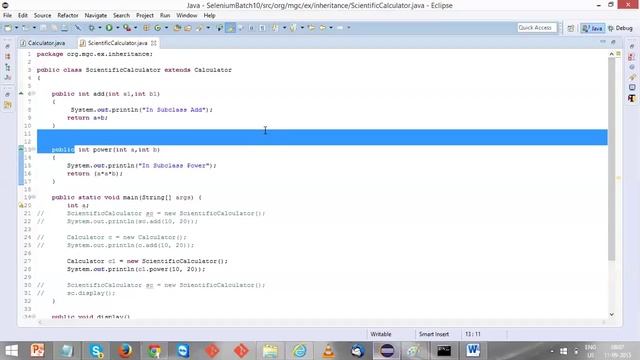Open the Debug dropdown arrow

click(x=100, y=28)
